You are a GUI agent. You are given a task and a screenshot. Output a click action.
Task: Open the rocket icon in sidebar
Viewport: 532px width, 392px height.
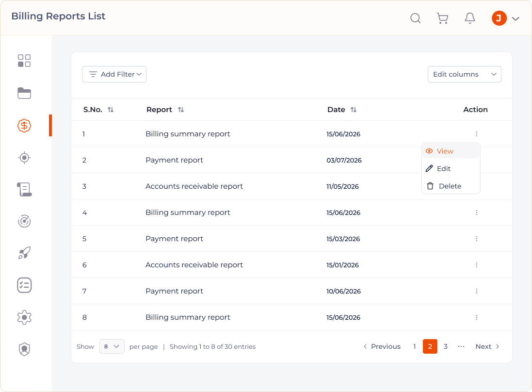coord(24,253)
